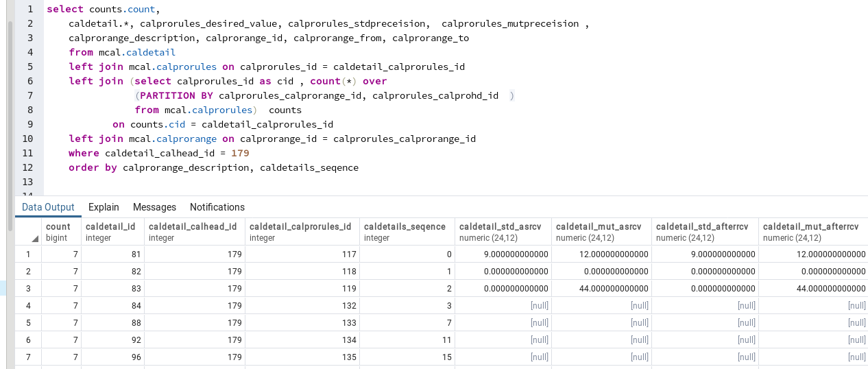
Task: Click line number 11 in editor gutter
Action: [x=27, y=153]
